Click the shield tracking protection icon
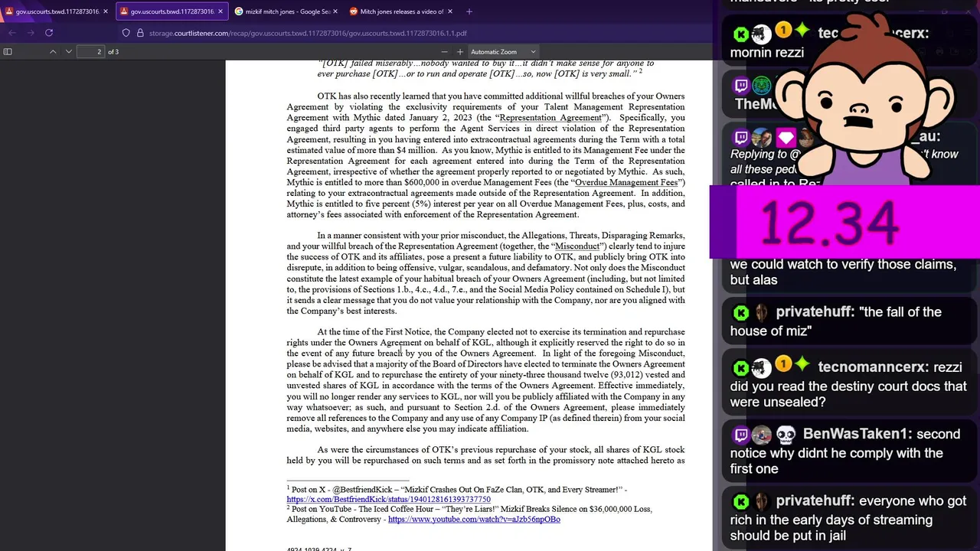Screen dimensions: 980x551 click(x=126, y=33)
